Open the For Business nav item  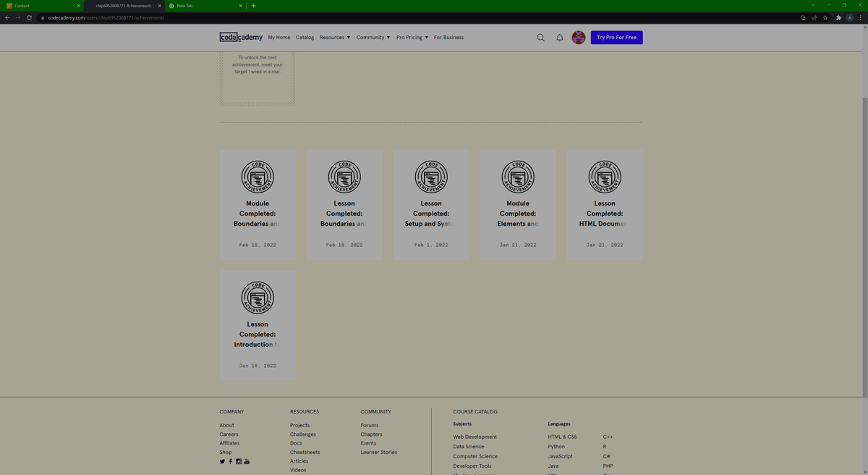coord(449,38)
